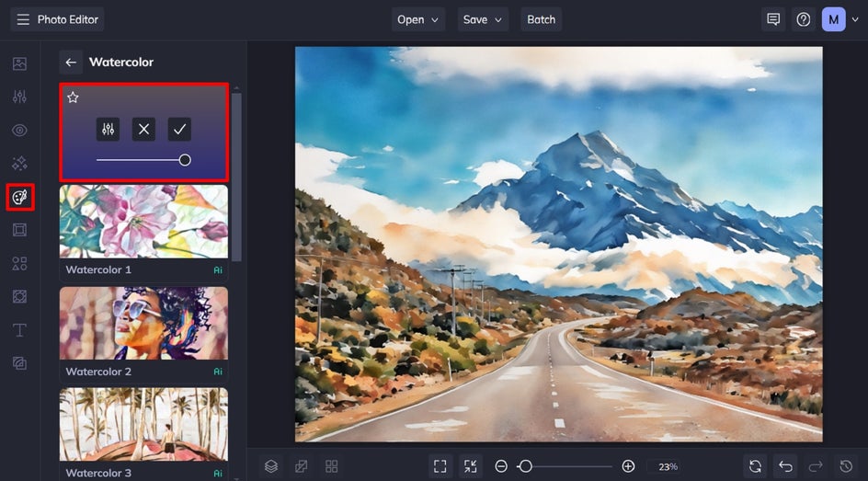Go back from the Watercolor panel
This screenshot has height=481, width=868.
71,63
